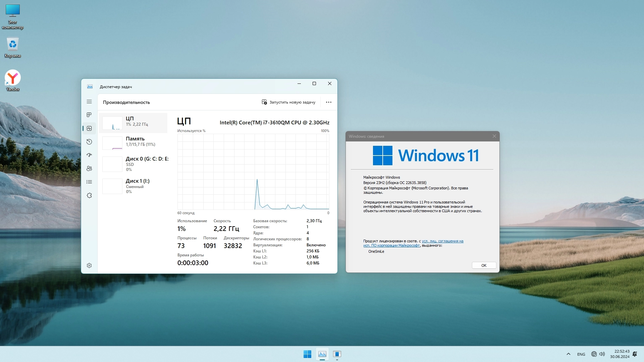Image resolution: width=644 pixels, height=362 pixels.
Task: Click Run new task button
Action: click(x=288, y=102)
